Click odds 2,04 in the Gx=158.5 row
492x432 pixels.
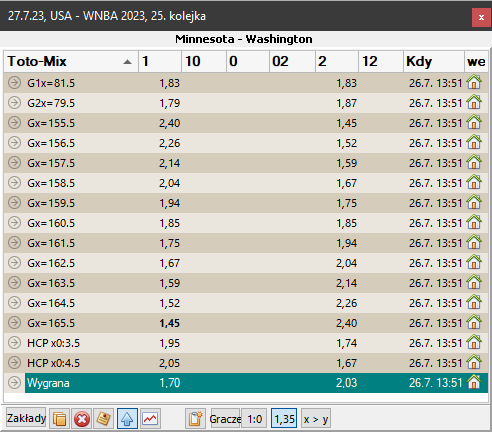coord(170,183)
